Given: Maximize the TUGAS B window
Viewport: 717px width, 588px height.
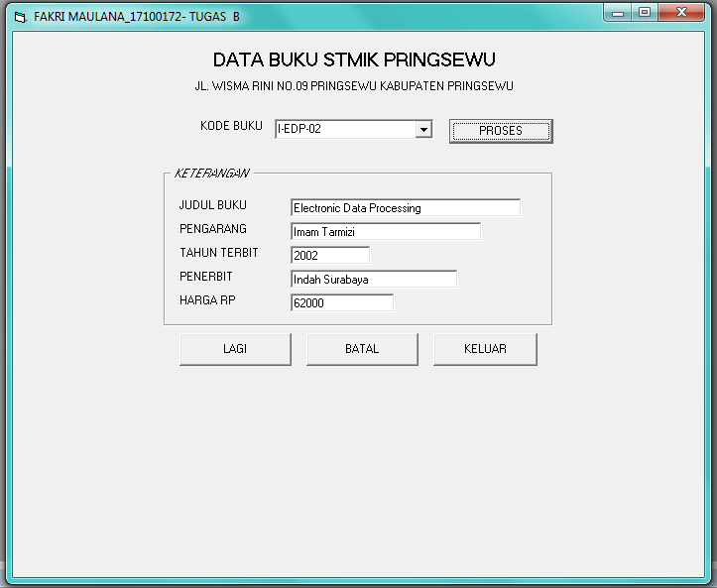Looking at the screenshot, I should tap(645, 13).
